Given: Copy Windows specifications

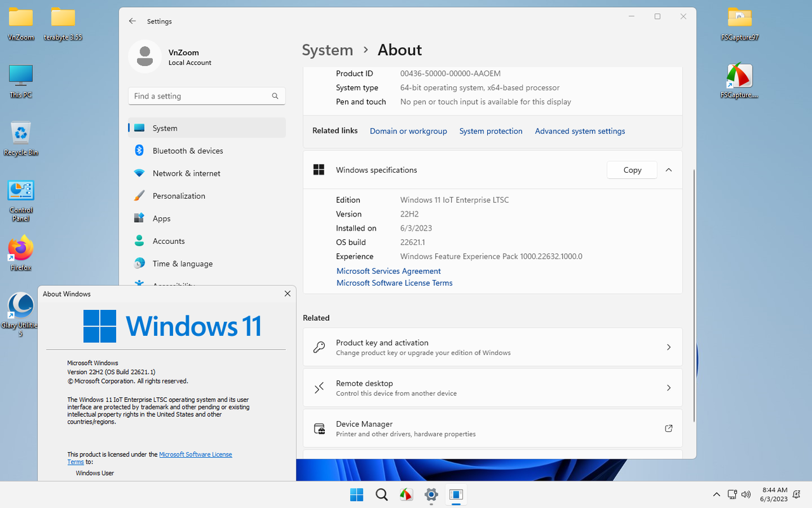Looking at the screenshot, I should (632, 170).
